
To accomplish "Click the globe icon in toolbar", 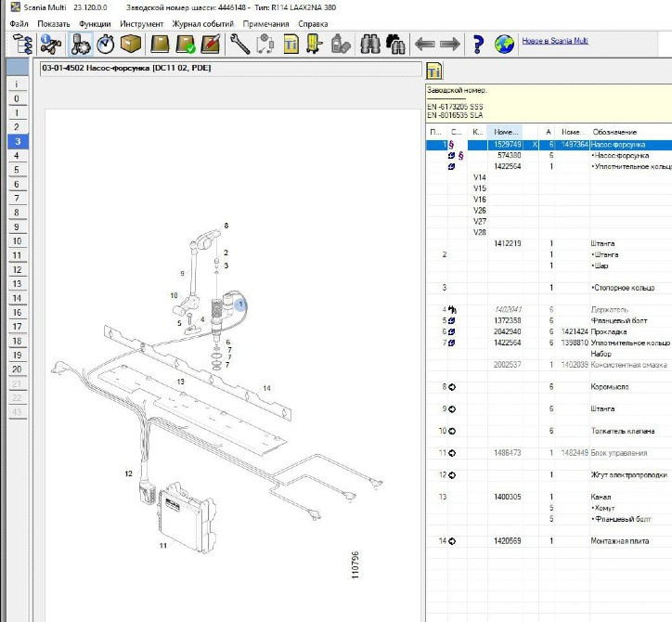I will 505,44.
